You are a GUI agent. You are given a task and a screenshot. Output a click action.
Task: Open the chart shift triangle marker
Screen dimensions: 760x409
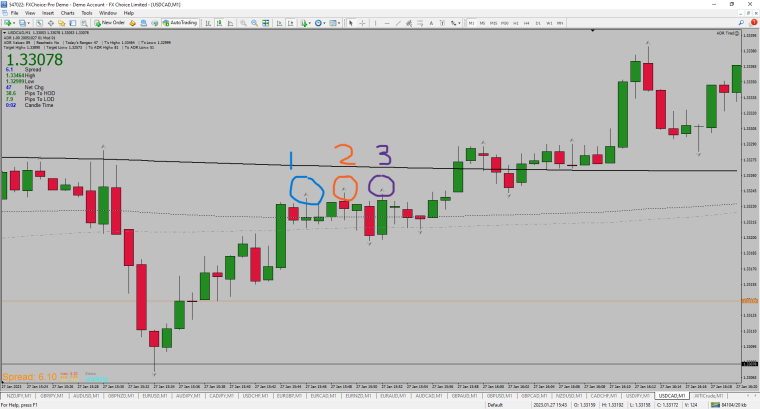(x=592, y=31)
